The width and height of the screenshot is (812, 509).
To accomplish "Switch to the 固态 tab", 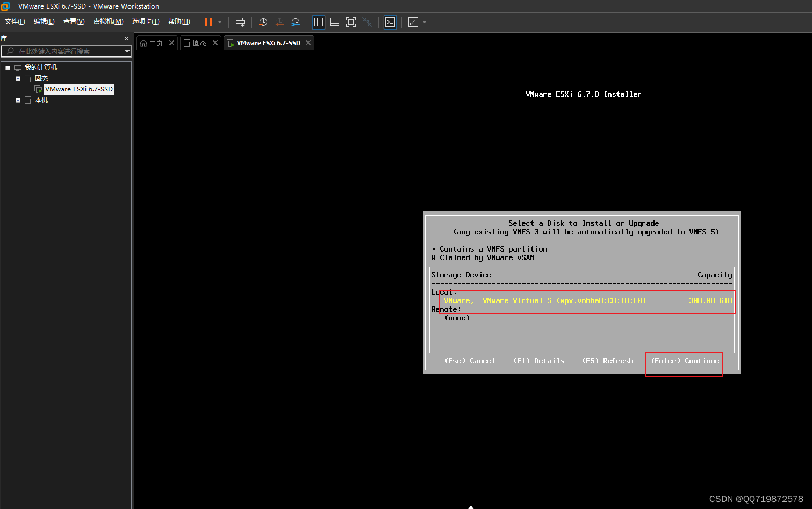I will click(x=199, y=43).
